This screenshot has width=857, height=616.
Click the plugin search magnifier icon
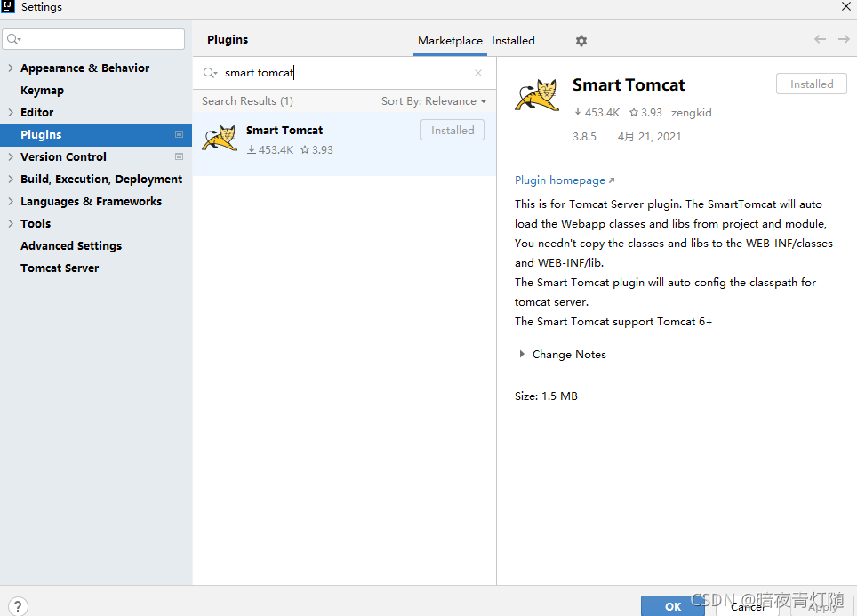point(210,73)
